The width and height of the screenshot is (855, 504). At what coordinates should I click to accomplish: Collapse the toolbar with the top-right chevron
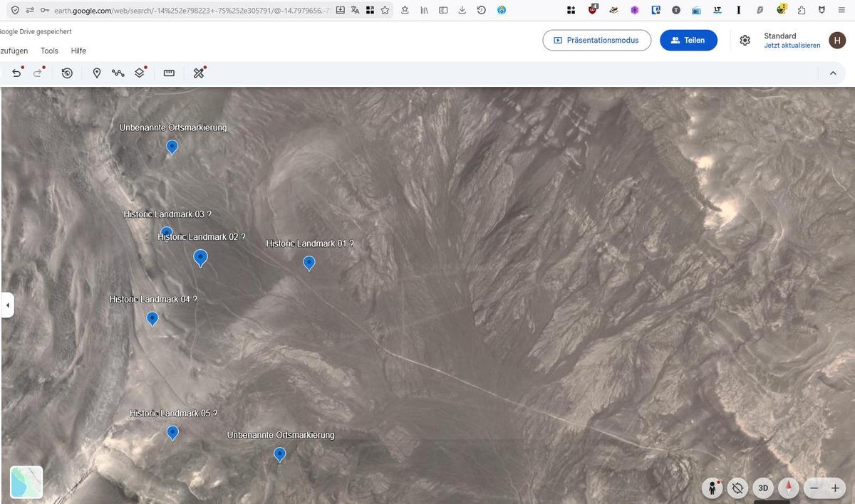833,73
